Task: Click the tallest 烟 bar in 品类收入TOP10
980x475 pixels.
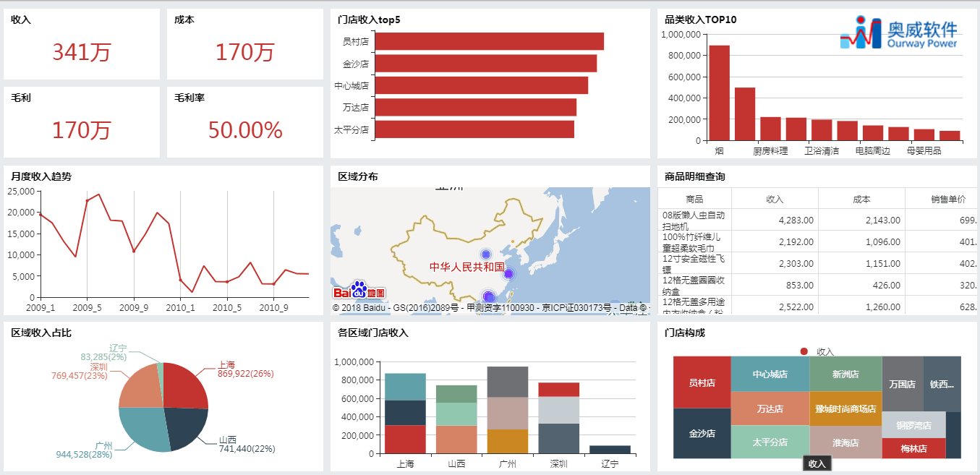Action: (719, 93)
